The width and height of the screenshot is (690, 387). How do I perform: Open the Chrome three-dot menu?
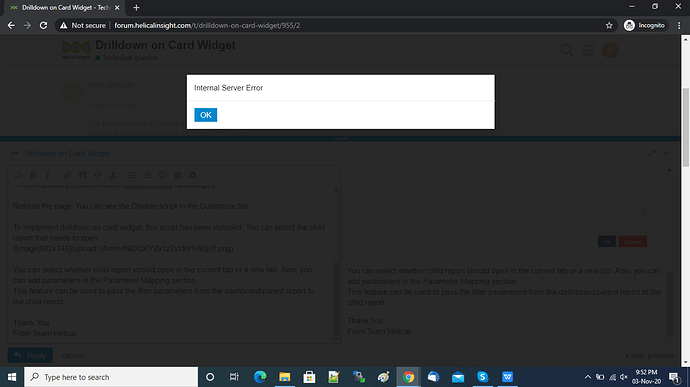(x=679, y=26)
